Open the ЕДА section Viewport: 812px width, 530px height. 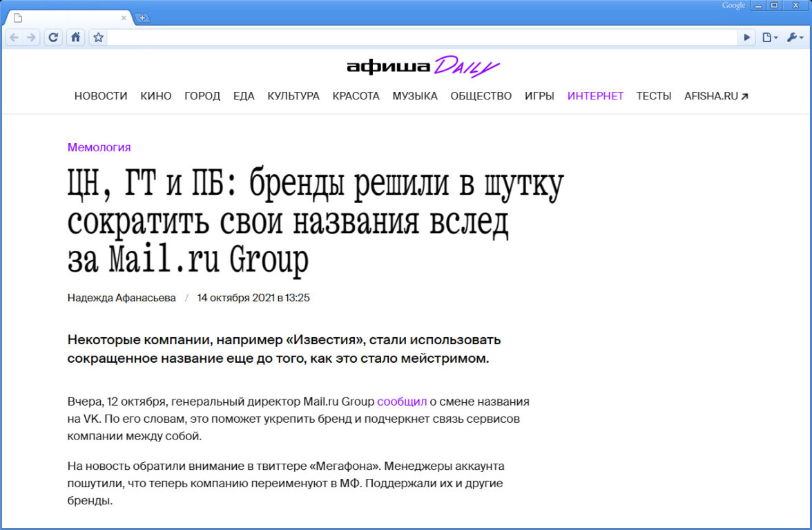pos(244,96)
